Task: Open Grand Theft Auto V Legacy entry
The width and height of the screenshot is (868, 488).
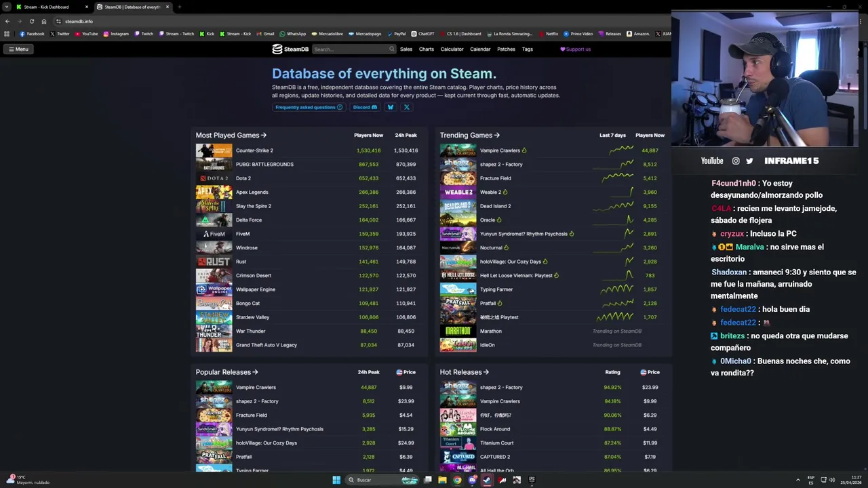Action: 267,345
